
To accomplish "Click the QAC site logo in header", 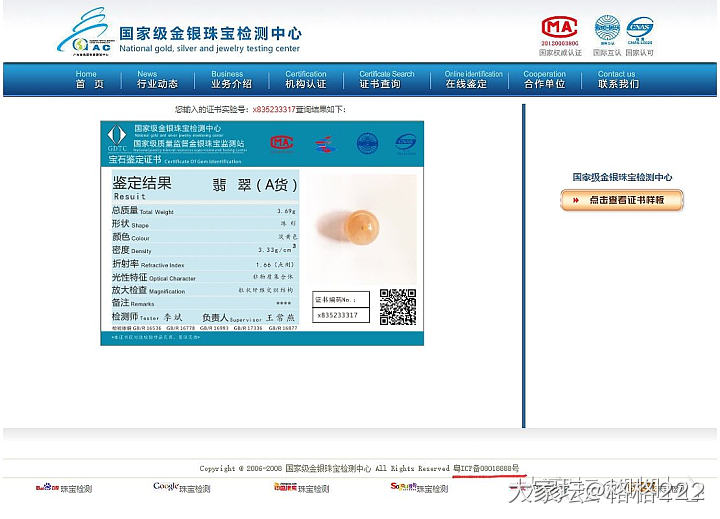I will (x=85, y=33).
